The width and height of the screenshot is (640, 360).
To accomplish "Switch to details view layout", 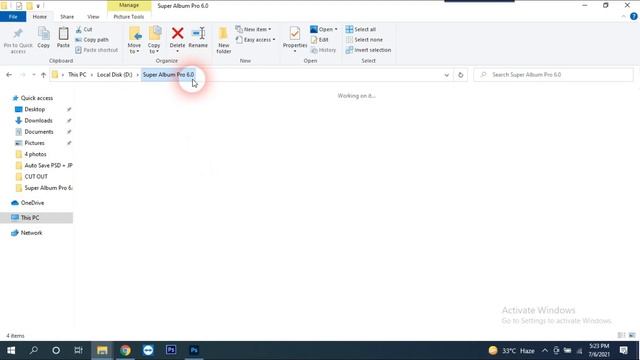I will pos(621,336).
